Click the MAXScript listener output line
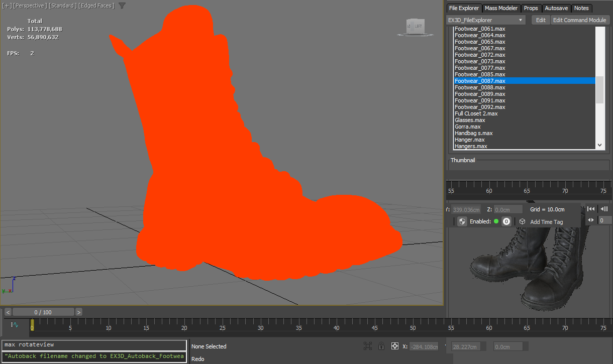 pos(94,356)
